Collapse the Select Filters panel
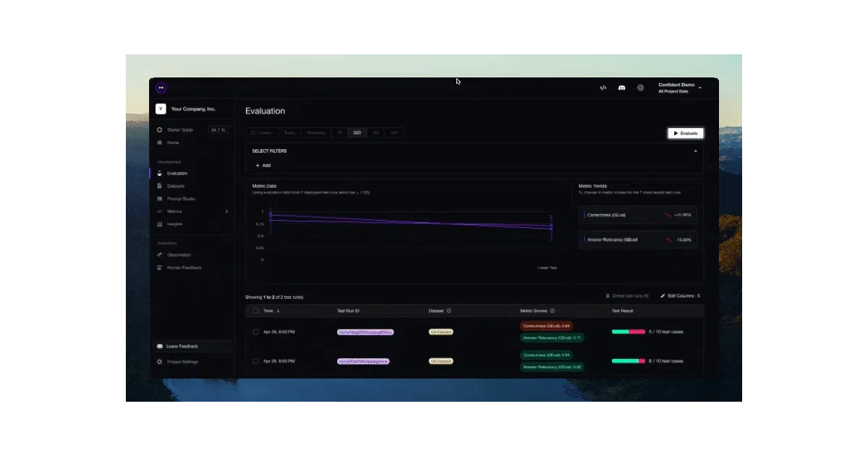 tap(695, 151)
